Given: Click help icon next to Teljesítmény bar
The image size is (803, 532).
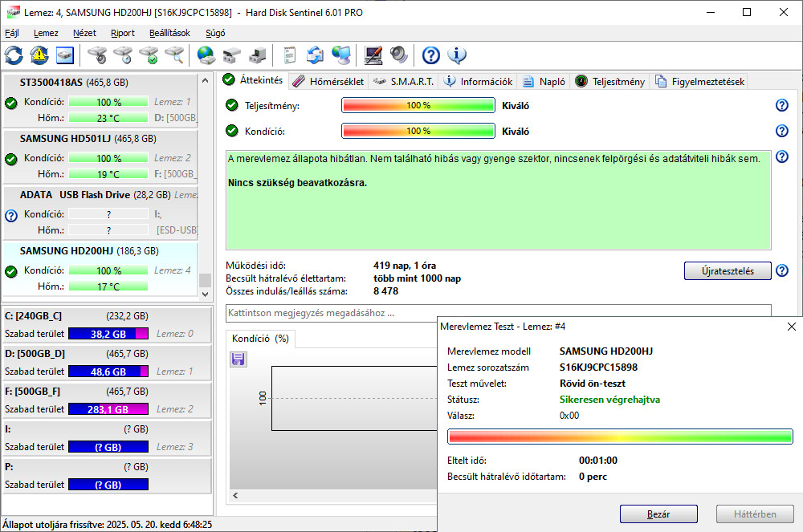Looking at the screenshot, I should click(x=782, y=105).
